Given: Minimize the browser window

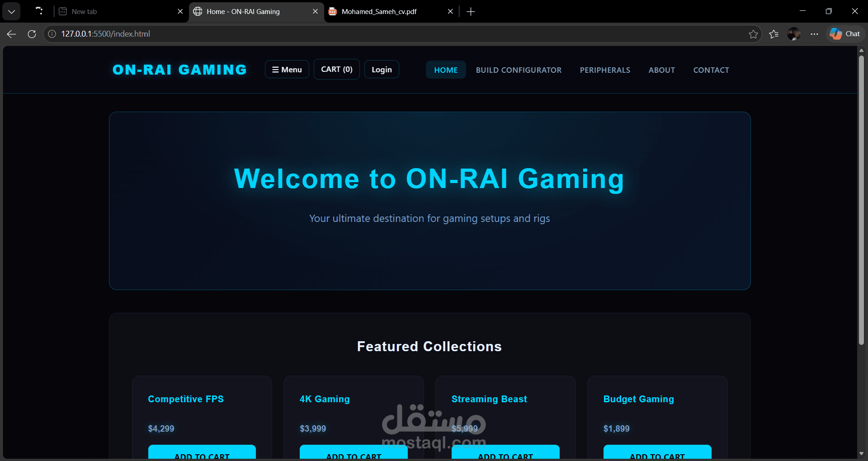Looking at the screenshot, I should pos(802,11).
